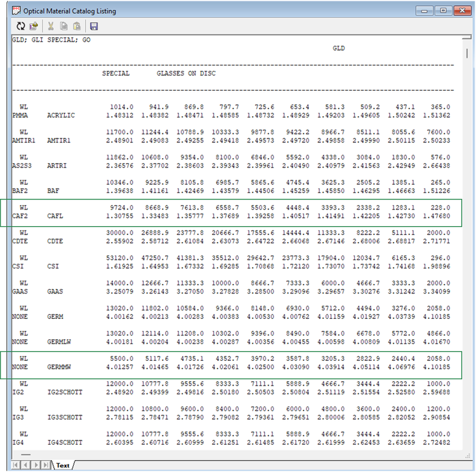Select the Text tab at the bottom
476x472 pixels.
click(x=63, y=465)
